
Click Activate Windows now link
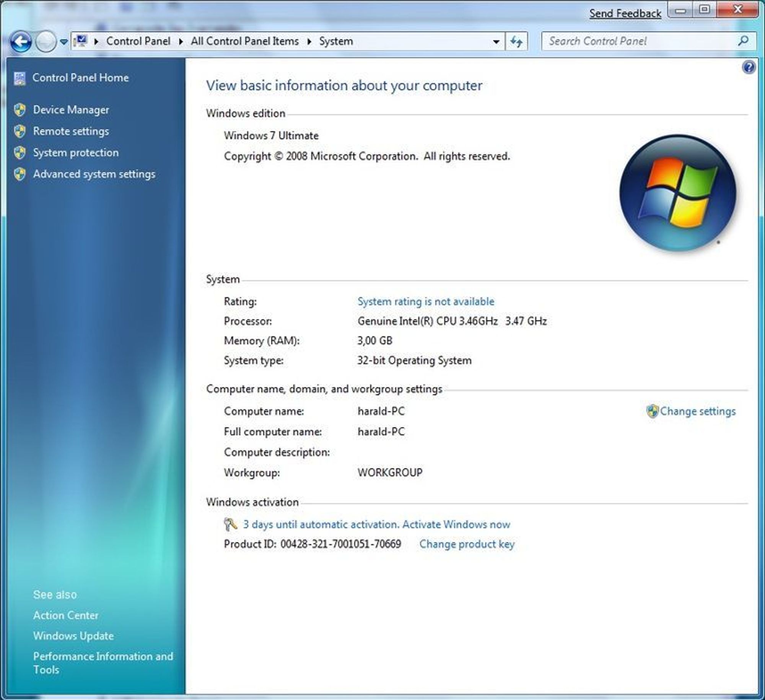pos(456,524)
